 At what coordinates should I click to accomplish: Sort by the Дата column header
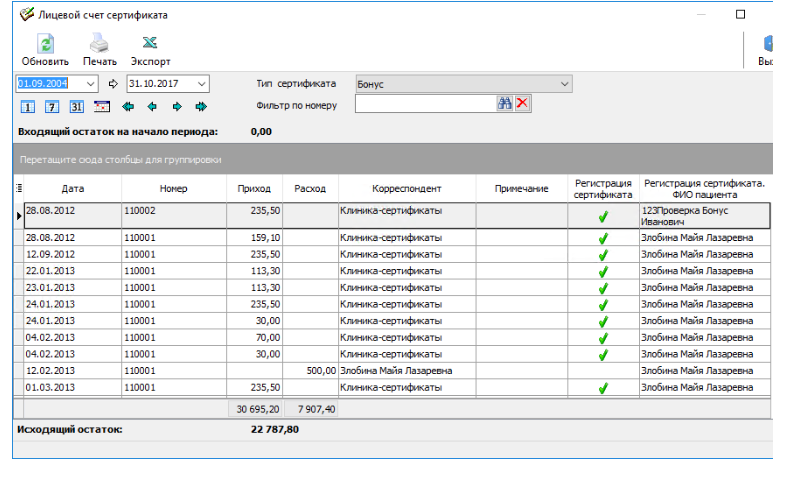click(x=72, y=189)
